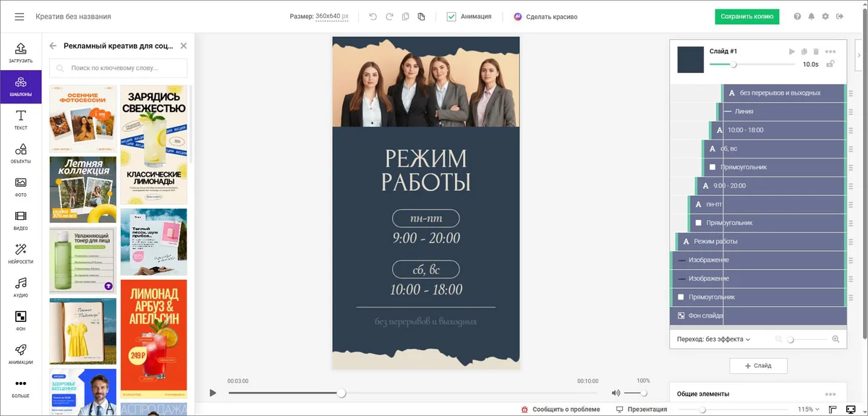This screenshot has width=868, height=416.
Task: Select the Линия layer in the timeline
Action: (x=780, y=111)
